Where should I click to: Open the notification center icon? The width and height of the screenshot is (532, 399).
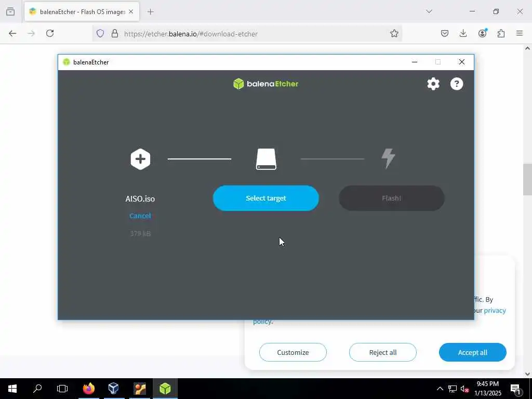coord(515,389)
